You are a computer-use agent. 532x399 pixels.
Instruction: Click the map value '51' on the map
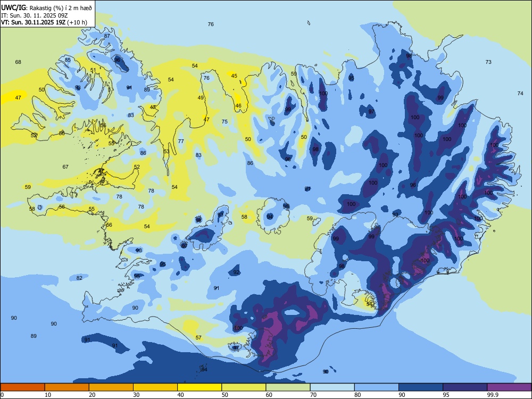93,70
